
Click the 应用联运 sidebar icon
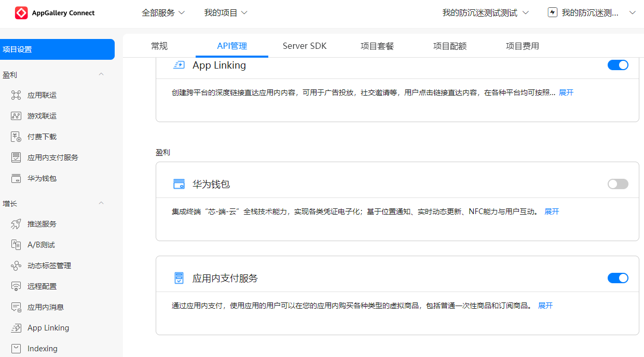(16, 95)
